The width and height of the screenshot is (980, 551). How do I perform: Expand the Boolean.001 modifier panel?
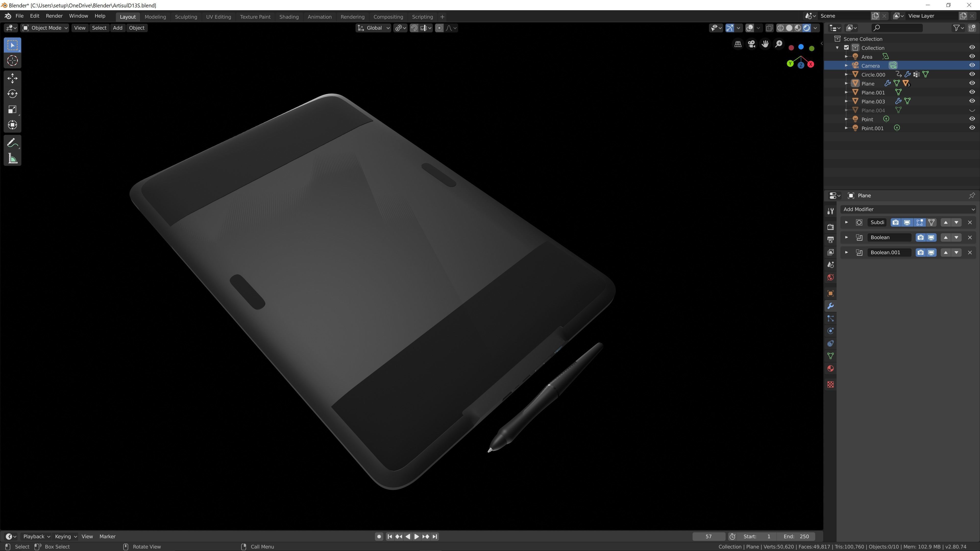[x=847, y=252]
